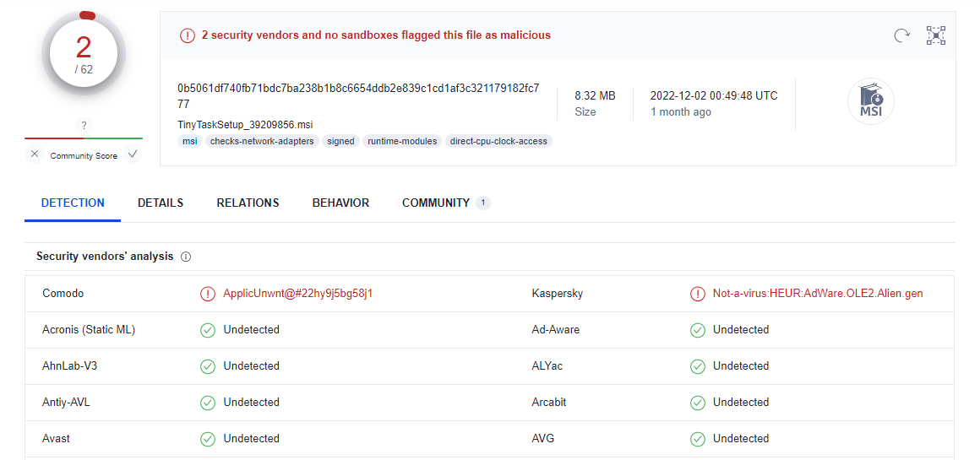The height and width of the screenshot is (460, 980).
Task: Click info icon beside Security vendors' analysis
Action: pyautogui.click(x=186, y=257)
